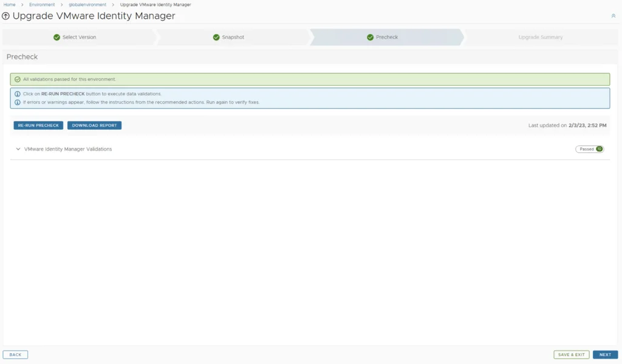Image resolution: width=622 pixels, height=364 pixels.
Task: Click green checkmark on Select Version step
Action: click(x=56, y=37)
